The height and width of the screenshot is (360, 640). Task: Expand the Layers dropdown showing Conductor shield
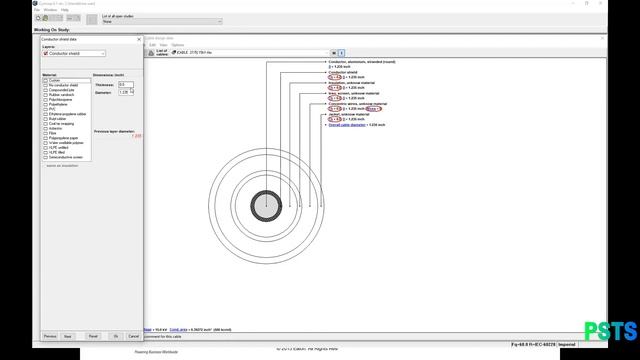pyautogui.click(x=74, y=53)
